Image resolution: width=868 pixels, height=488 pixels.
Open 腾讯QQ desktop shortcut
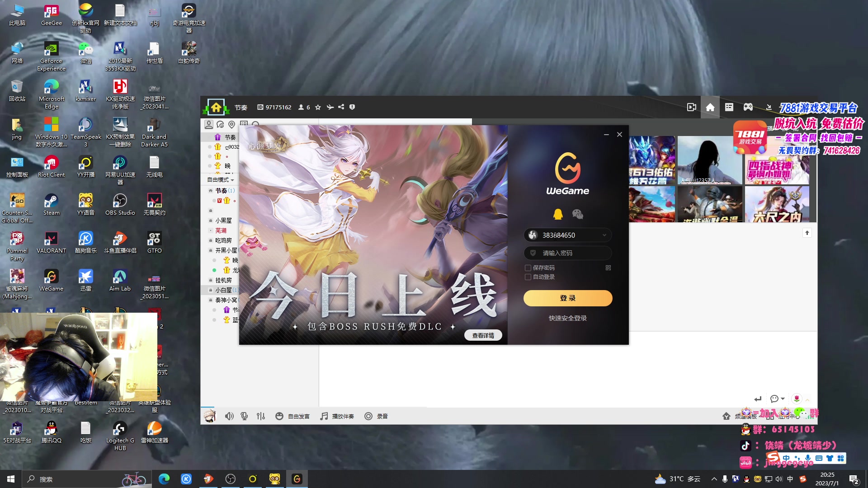[51, 432]
